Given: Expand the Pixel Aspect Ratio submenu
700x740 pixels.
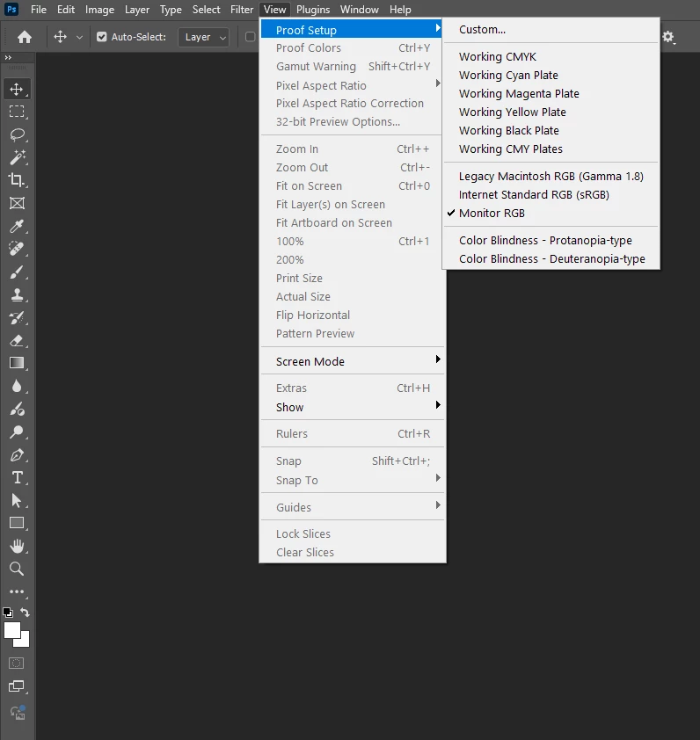Looking at the screenshot, I should (353, 85).
